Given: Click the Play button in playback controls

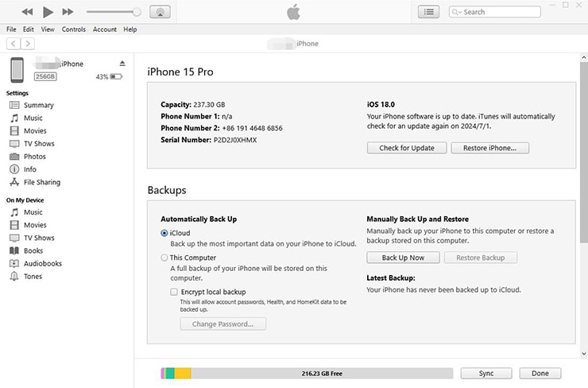Looking at the screenshot, I should pyautogui.click(x=48, y=12).
